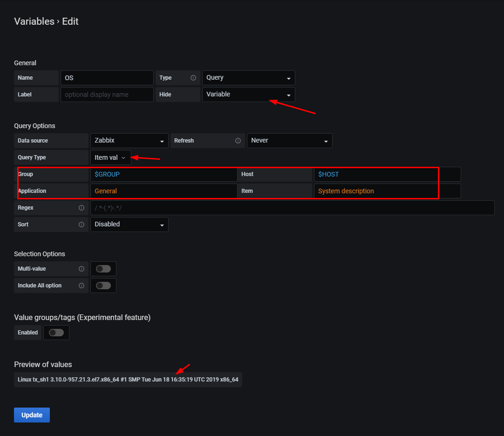This screenshot has height=436, width=504.
Task: Select the Linux system description preview value
Action: (128, 380)
